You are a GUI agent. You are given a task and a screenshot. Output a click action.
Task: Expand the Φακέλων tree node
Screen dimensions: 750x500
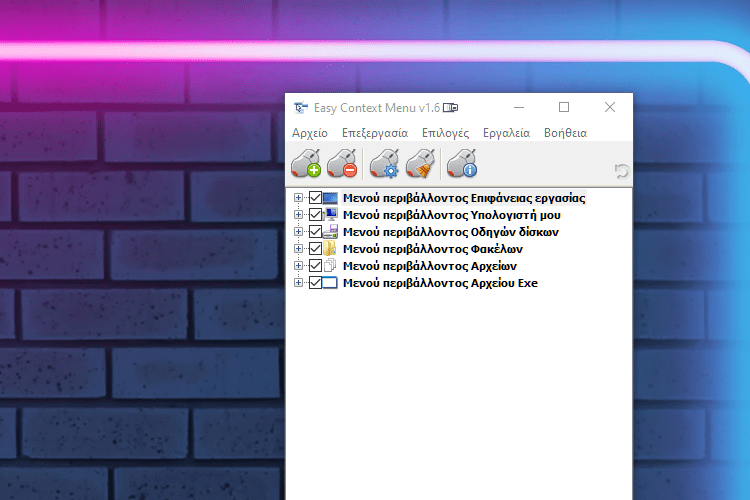click(298, 248)
